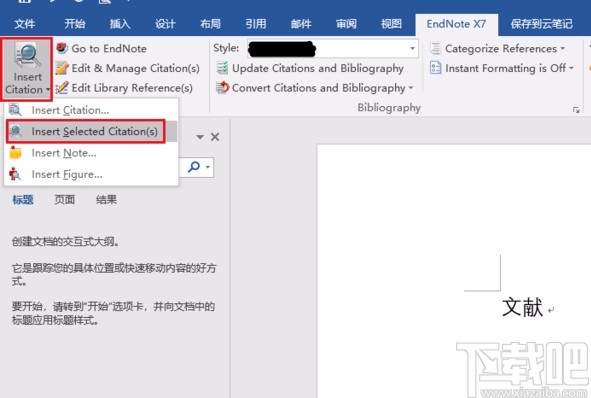Choose Insert Citation... menu entry
Viewport: 591px width, 398px height.
tap(91, 110)
